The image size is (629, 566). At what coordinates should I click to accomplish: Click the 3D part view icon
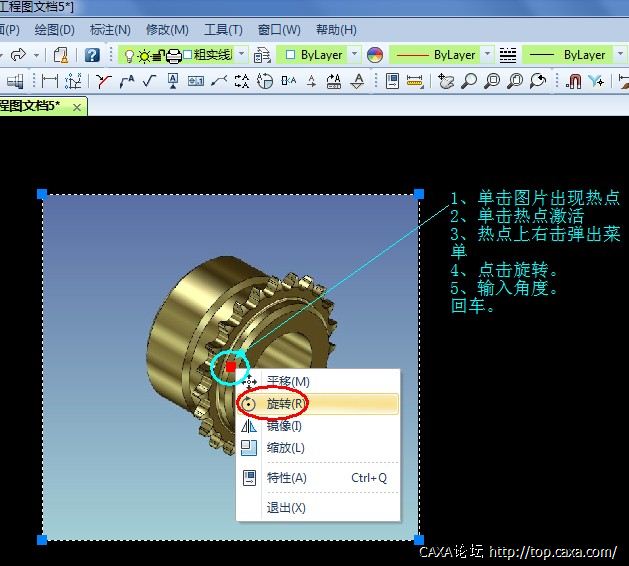coord(15,81)
